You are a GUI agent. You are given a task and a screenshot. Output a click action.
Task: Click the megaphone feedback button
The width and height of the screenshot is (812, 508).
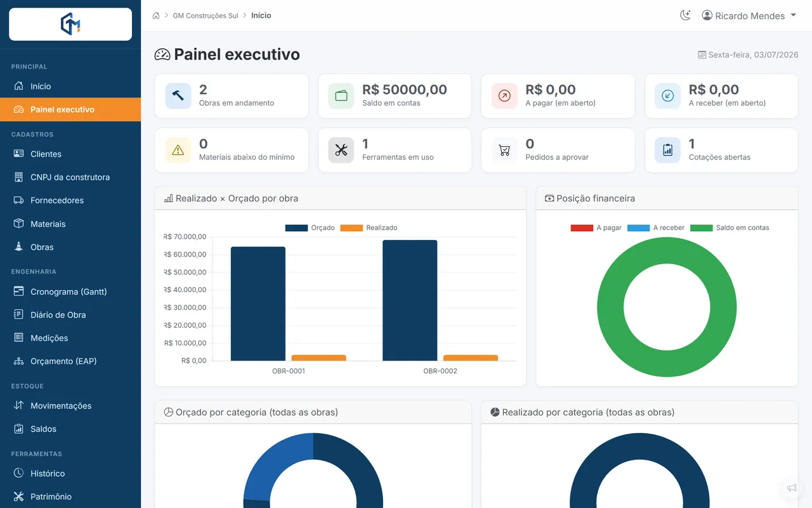[792, 488]
